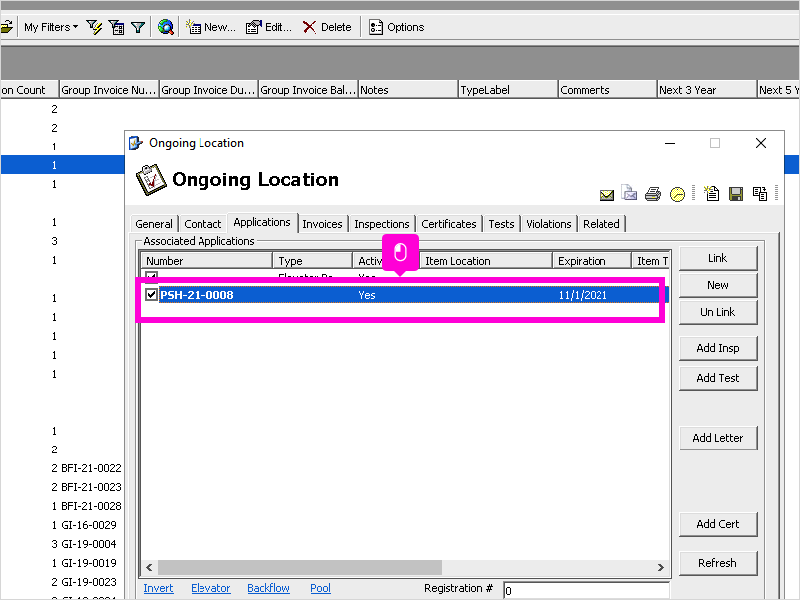Click the 11/1/2021 expiration cell
This screenshot has height=600, width=800.
pos(583,295)
